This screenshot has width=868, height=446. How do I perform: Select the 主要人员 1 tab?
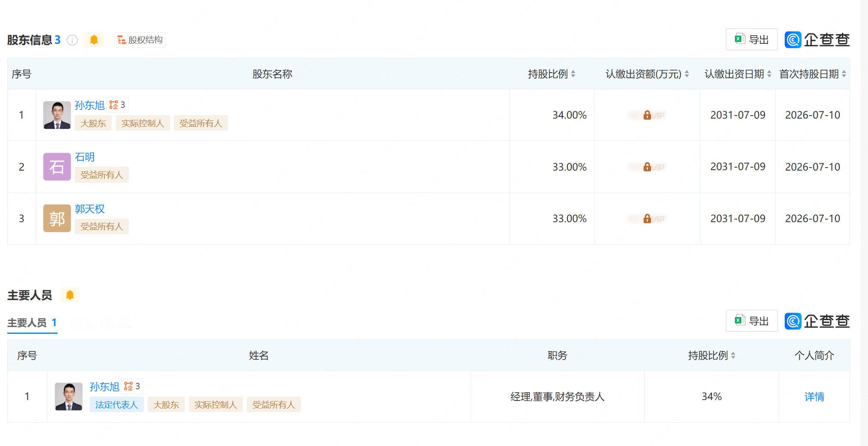(x=32, y=323)
